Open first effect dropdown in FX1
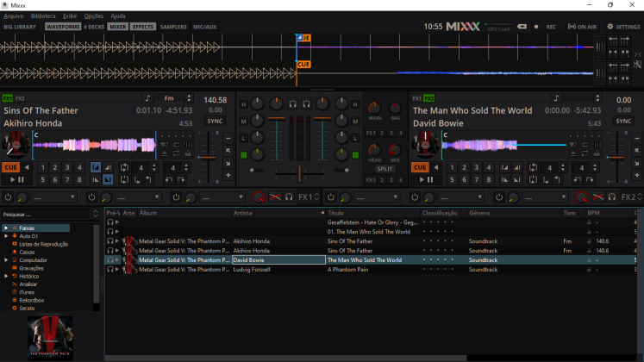The height and width of the screenshot is (362, 644). pos(54,197)
